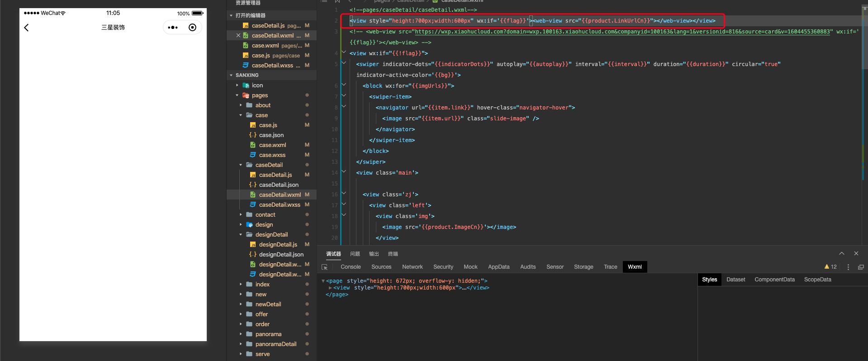Open case.json in the case folder
This screenshot has width=868, height=361.
271,135
